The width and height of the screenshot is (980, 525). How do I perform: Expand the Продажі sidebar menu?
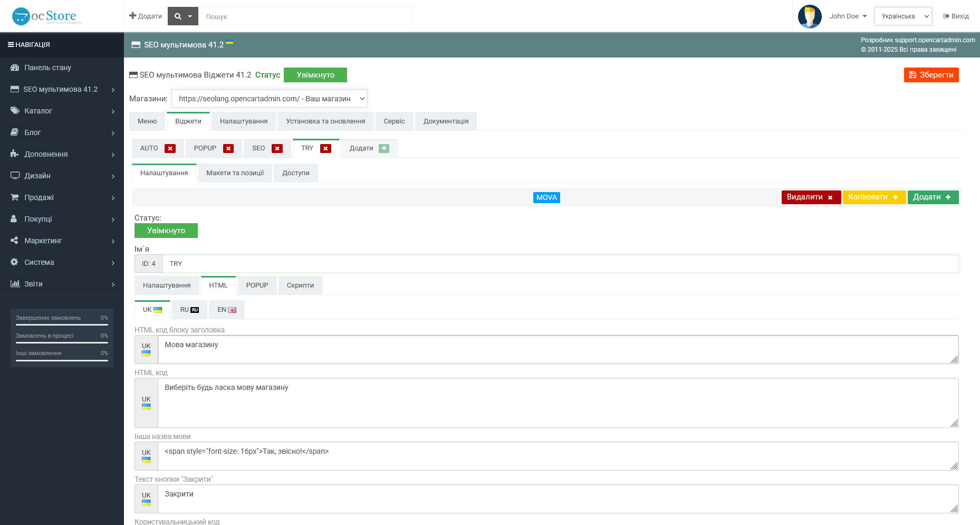point(62,197)
